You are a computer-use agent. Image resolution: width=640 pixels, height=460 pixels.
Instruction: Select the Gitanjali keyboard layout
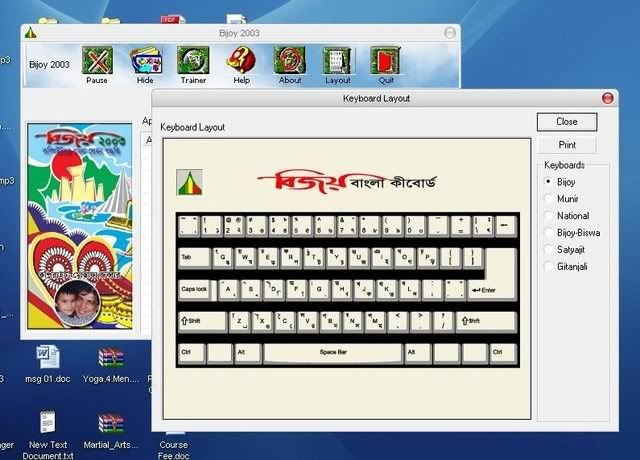(549, 267)
